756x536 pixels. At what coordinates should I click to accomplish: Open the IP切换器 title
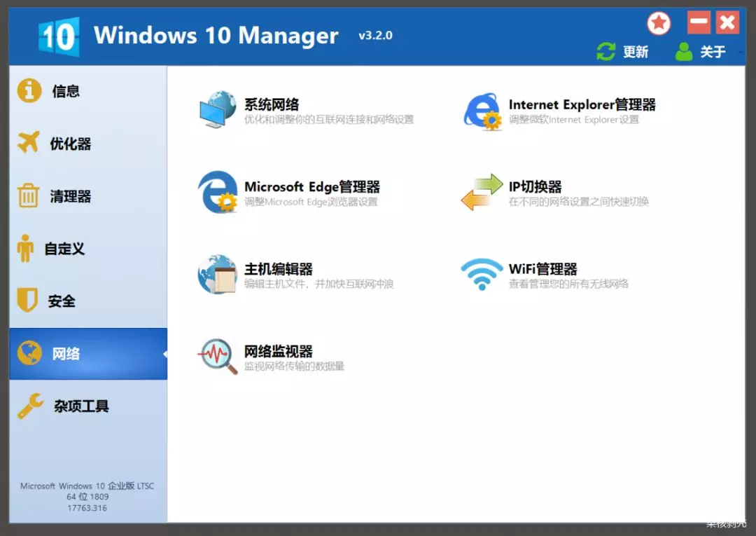click(535, 186)
